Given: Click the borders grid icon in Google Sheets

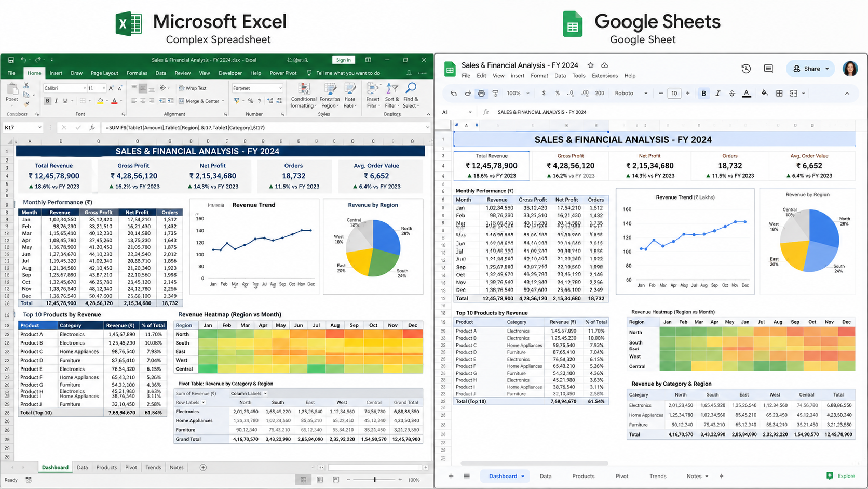Looking at the screenshot, I should [779, 94].
